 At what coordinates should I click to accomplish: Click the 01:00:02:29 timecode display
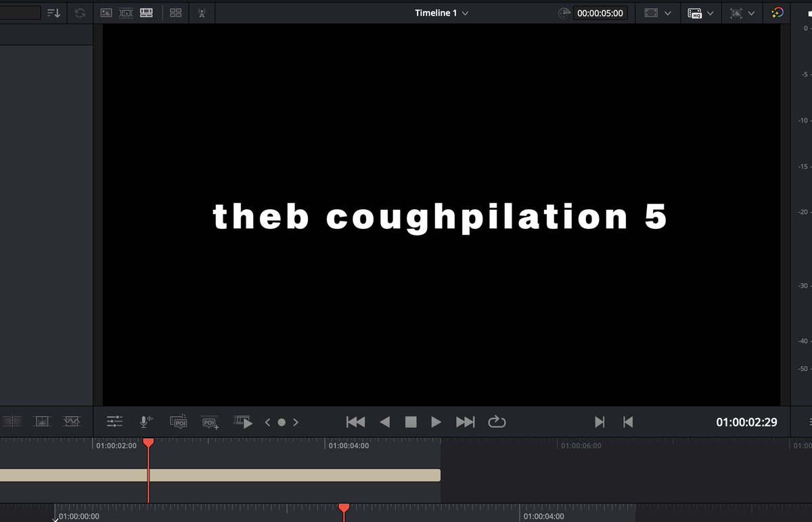[747, 422]
